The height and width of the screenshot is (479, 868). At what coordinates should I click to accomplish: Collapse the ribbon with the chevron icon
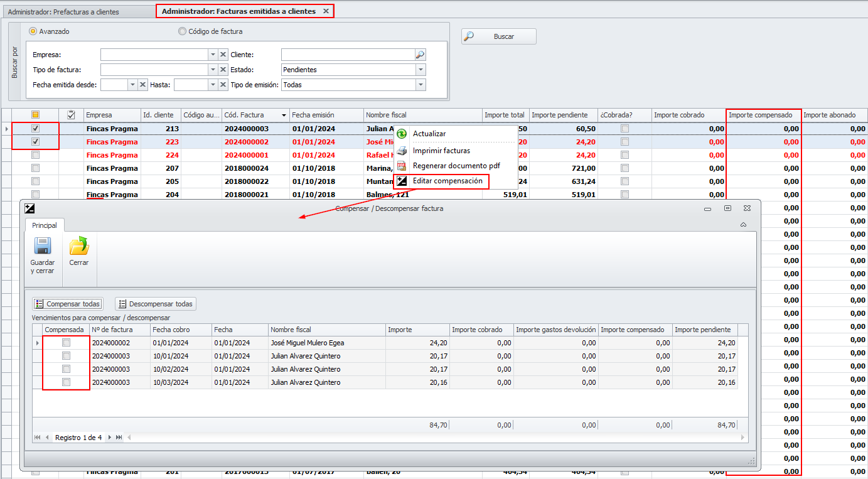[x=743, y=225]
